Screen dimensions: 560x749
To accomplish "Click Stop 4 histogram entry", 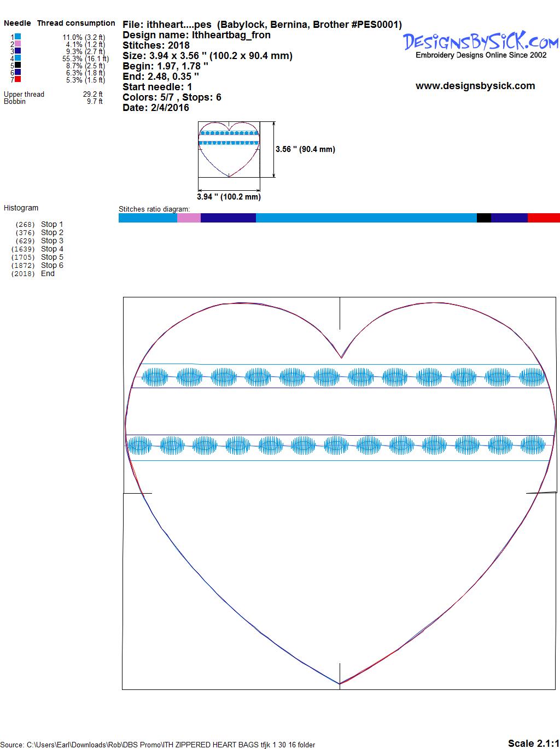I will pos(52,249).
